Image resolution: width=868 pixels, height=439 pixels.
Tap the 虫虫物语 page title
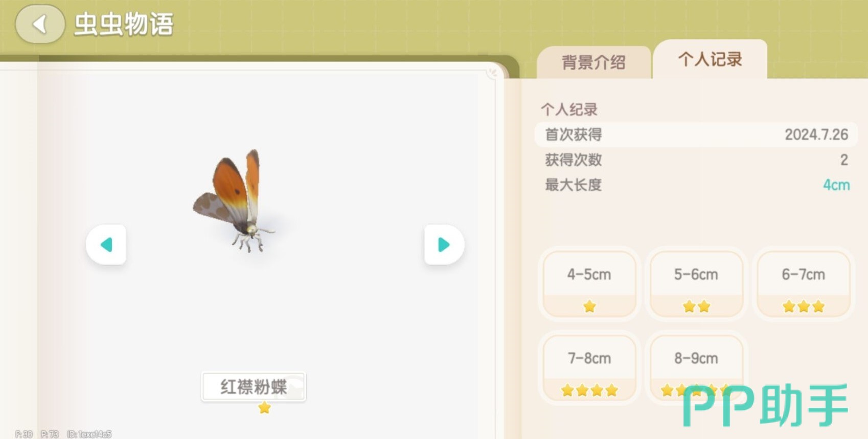[x=124, y=24]
